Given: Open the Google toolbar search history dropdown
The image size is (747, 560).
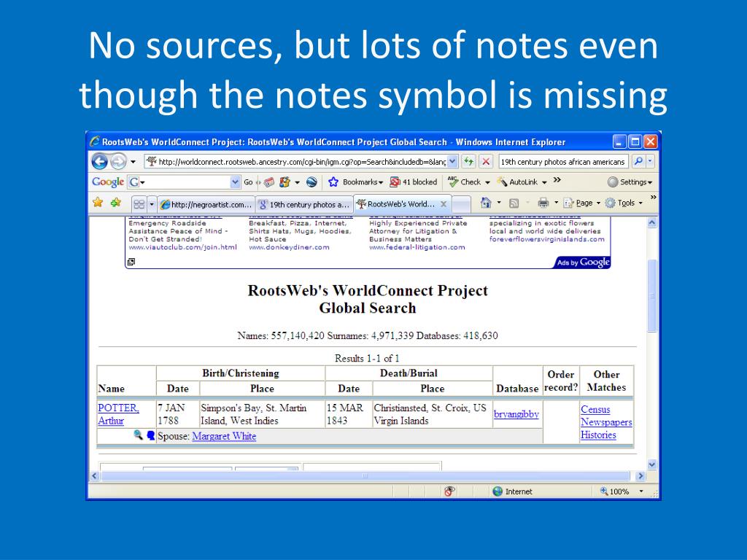Looking at the screenshot, I should [236, 182].
